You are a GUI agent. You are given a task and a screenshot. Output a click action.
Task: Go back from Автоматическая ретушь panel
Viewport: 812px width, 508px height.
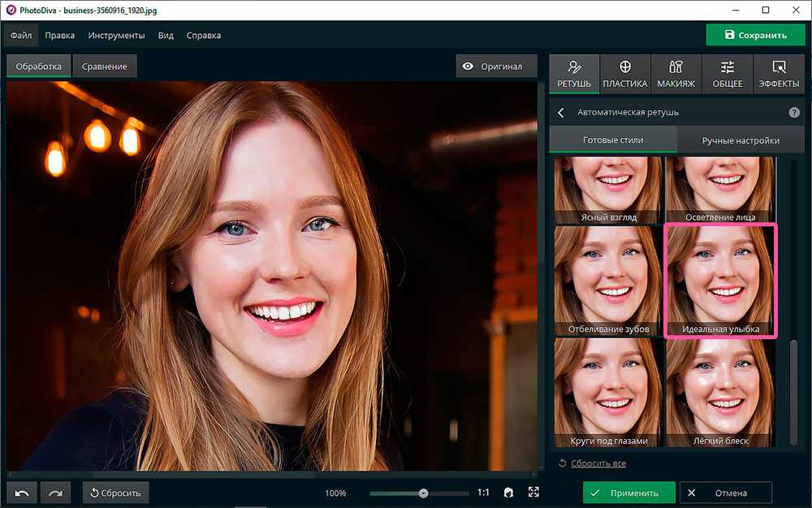point(561,113)
